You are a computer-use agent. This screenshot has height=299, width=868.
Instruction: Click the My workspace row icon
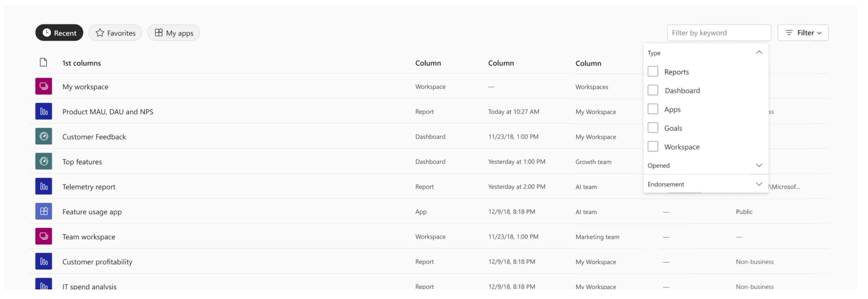click(43, 86)
